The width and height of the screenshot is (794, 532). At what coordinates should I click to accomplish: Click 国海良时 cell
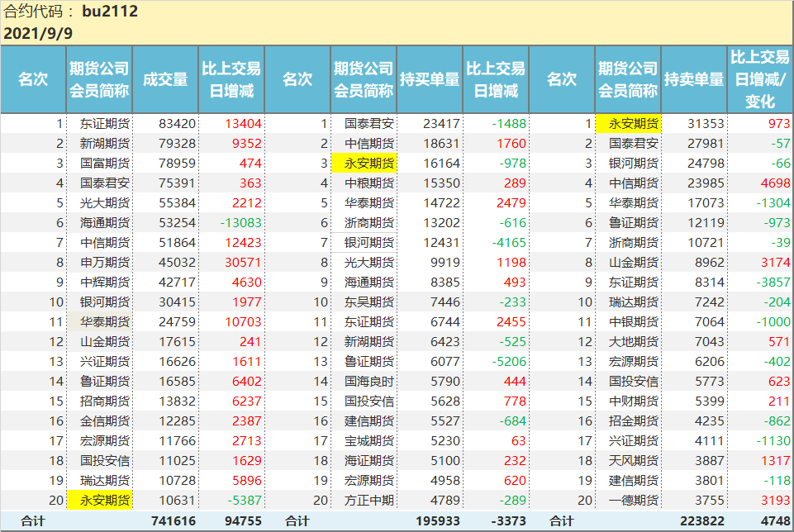[368, 382]
